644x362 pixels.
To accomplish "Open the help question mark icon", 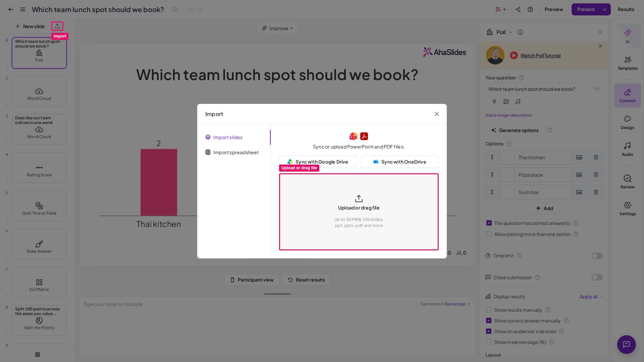I will tap(530, 9).
